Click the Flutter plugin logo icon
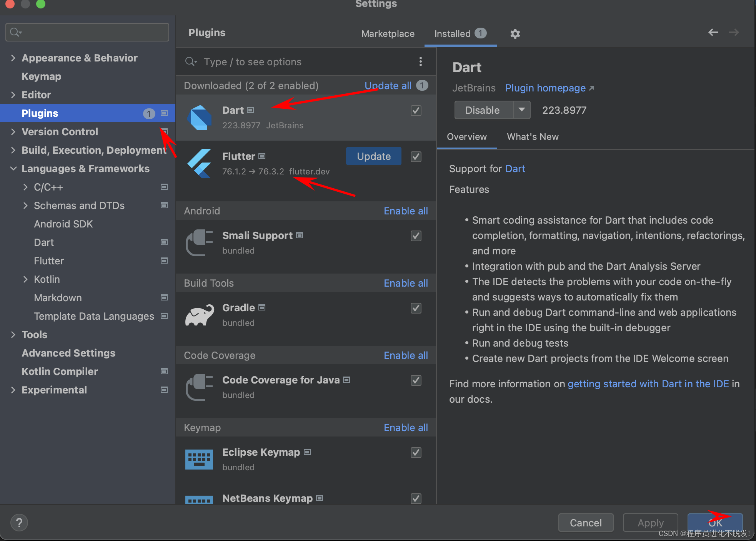The image size is (756, 541). (x=199, y=164)
